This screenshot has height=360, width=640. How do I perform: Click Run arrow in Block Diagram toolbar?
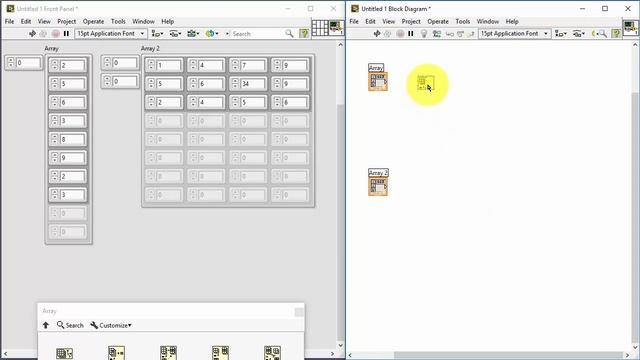pyautogui.click(x=377, y=33)
